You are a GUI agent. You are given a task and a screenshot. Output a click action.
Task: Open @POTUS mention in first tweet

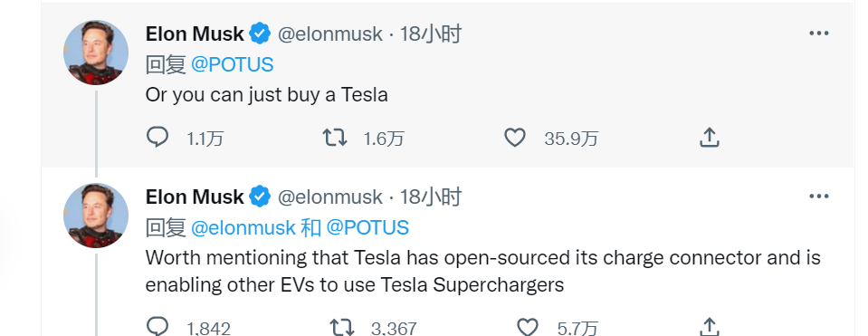pos(232,65)
